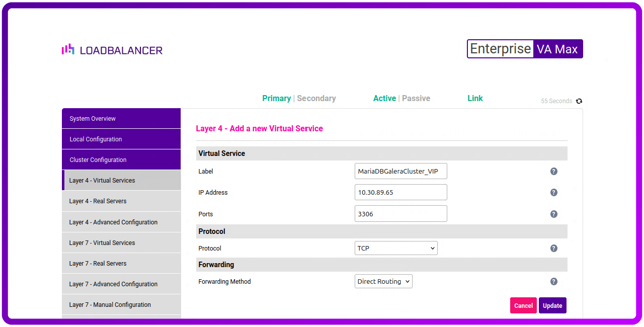Open System Overview in the sidebar
This screenshot has width=644, height=327.
121,119
